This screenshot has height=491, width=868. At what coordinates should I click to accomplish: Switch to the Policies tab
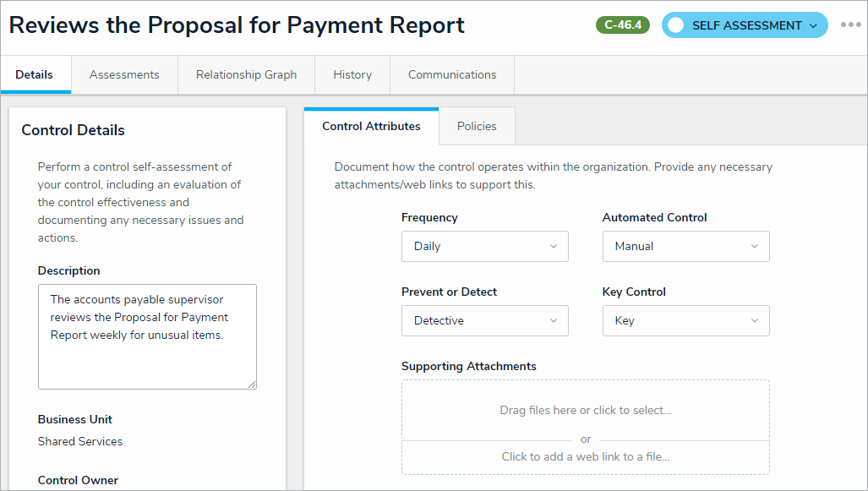[x=477, y=127]
